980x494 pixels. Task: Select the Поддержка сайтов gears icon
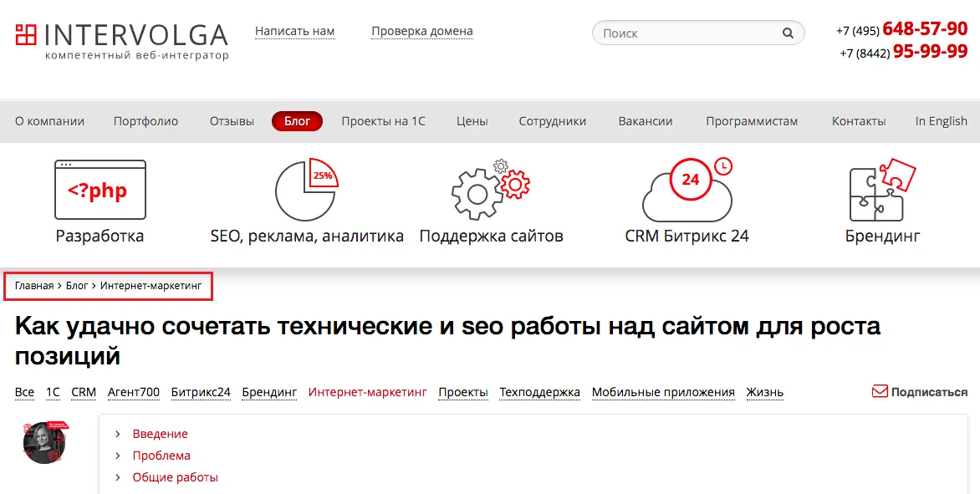[490, 189]
